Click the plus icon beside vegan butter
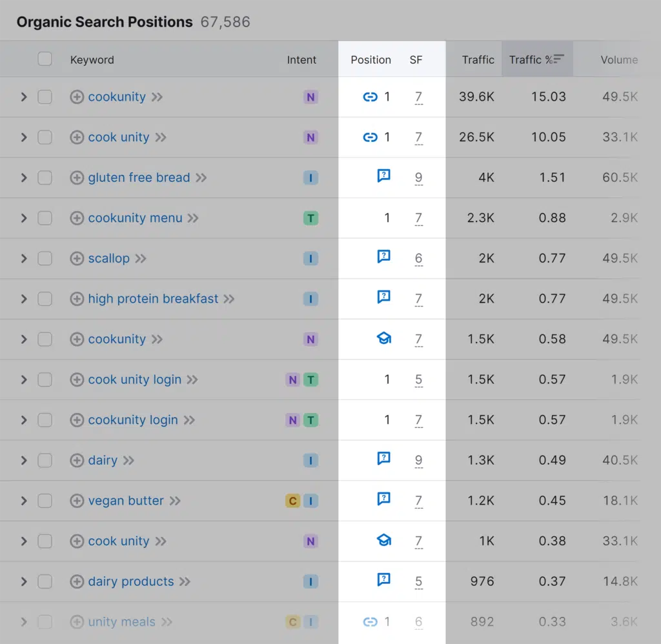The image size is (661, 644). (x=77, y=501)
